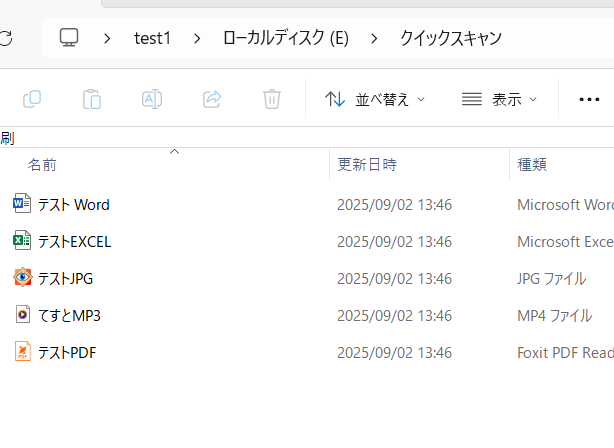
Task: Expand chevron after ローカルディスク (E) breadcrumb
Action: point(375,38)
